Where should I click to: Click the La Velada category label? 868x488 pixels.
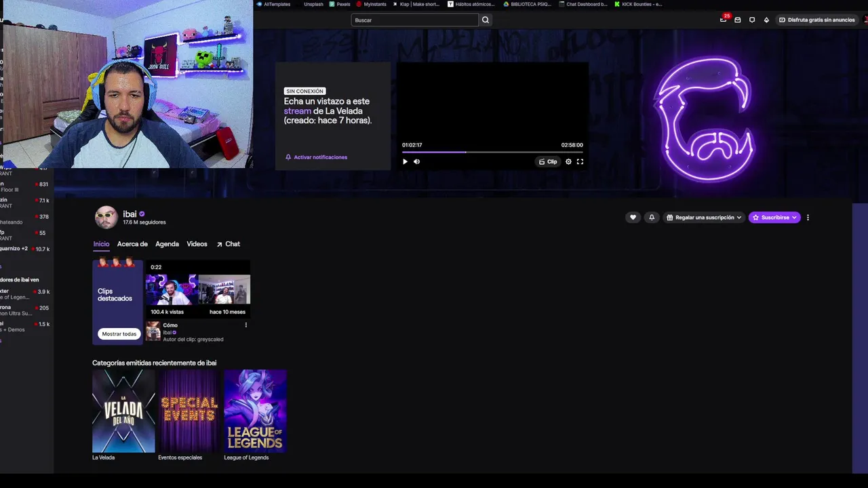coord(103,457)
